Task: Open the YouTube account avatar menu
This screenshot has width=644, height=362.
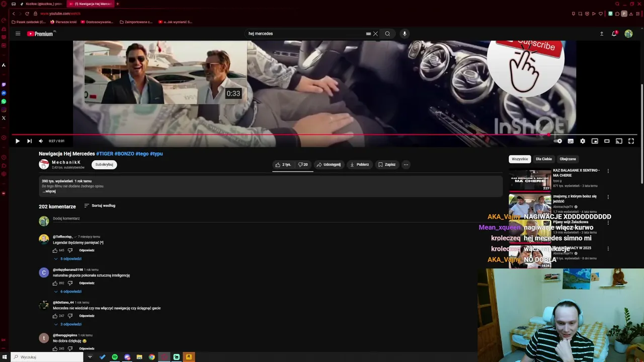Action: (x=628, y=34)
